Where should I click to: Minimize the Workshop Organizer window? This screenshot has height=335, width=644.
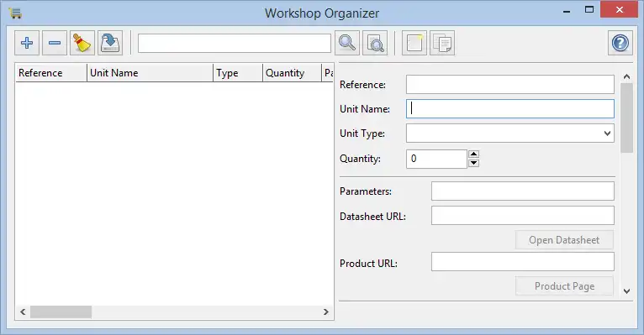click(567, 11)
